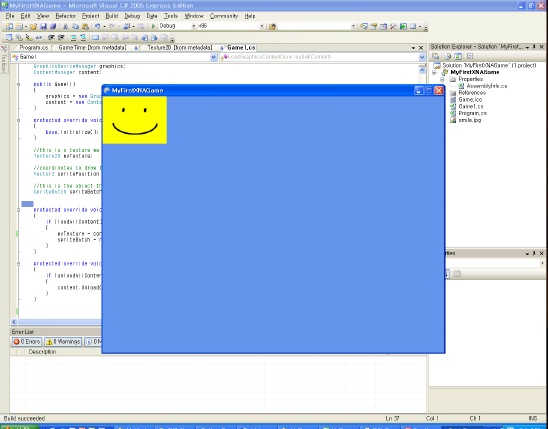Open the LoadGraphicsContent members dropdown
Image resolution: width=548 pixels, height=429 pixels.
[422, 57]
